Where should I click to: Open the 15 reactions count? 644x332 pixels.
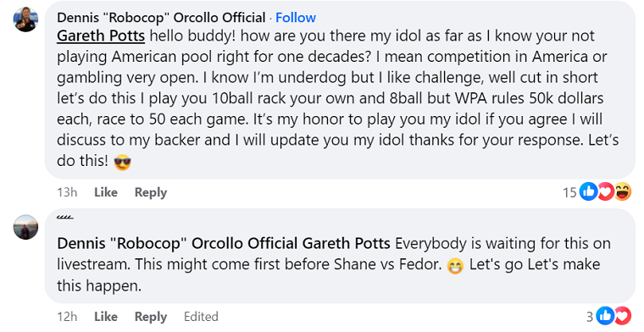pos(569,192)
